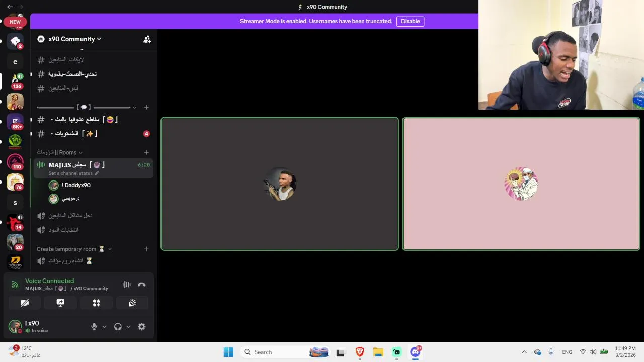This screenshot has width=644, height=362.
Task: Open headphone output options dropdown
Action: coord(128,327)
